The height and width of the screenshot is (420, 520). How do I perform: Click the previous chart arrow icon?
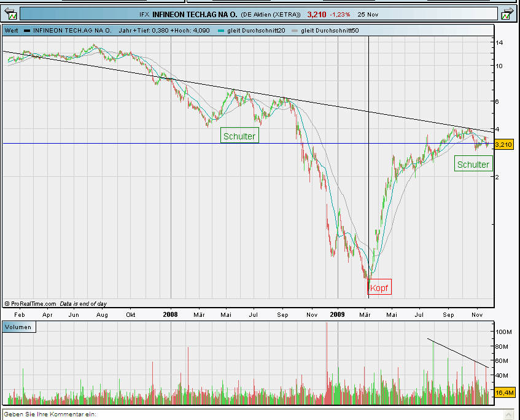[x=10, y=14]
